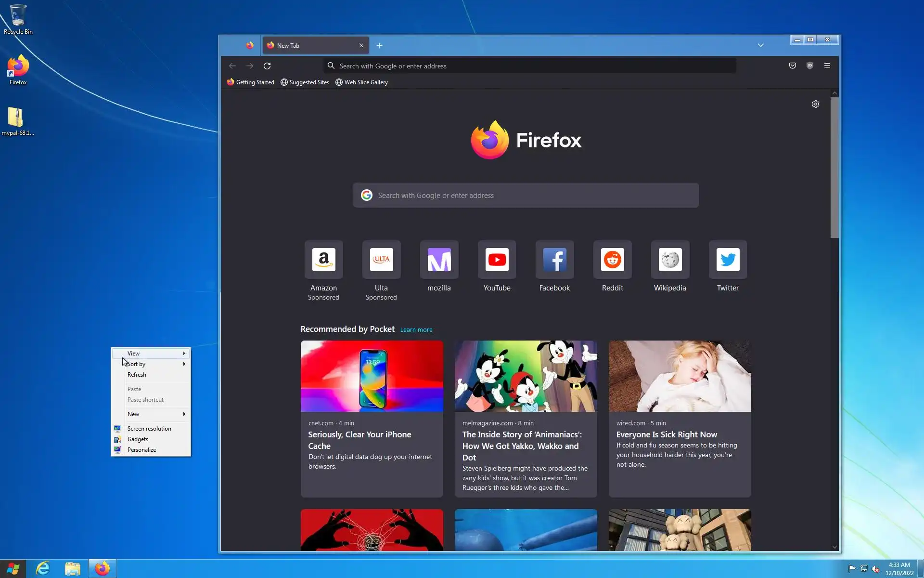Open the Getting Started bookmark
The height and width of the screenshot is (578, 924).
251,82
